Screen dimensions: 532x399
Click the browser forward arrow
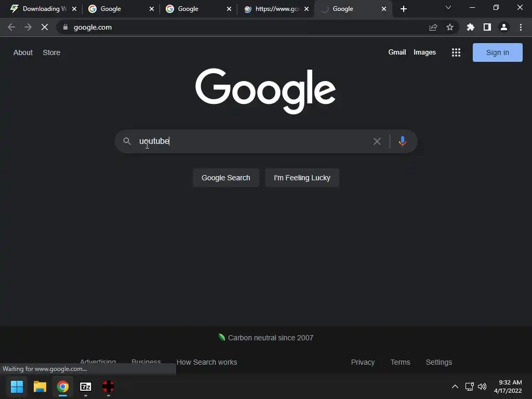(28, 27)
